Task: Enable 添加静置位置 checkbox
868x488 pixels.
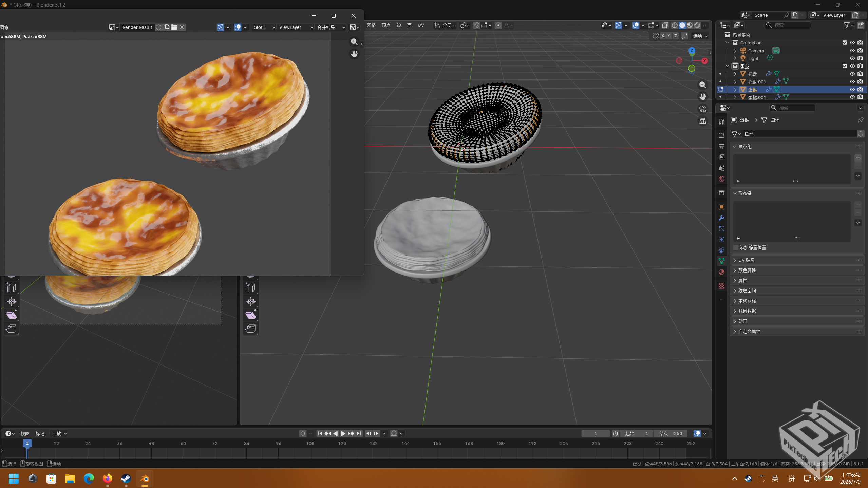Action: tap(736, 248)
